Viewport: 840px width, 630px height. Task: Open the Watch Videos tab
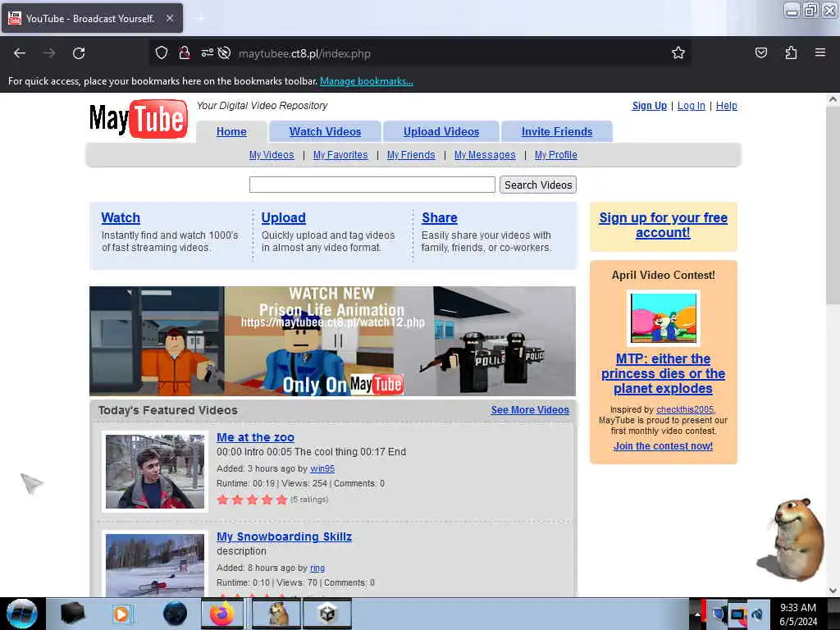point(325,132)
